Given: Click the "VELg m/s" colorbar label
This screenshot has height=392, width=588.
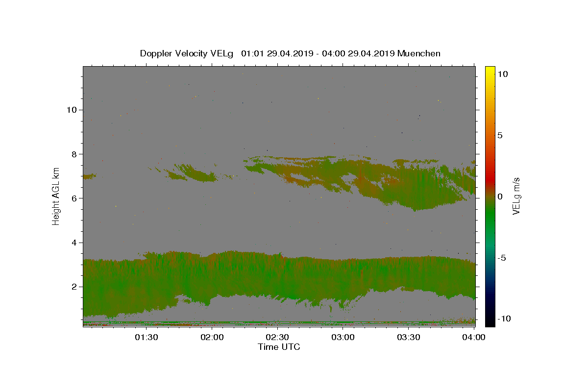Looking at the screenshot, I should click(x=516, y=196).
